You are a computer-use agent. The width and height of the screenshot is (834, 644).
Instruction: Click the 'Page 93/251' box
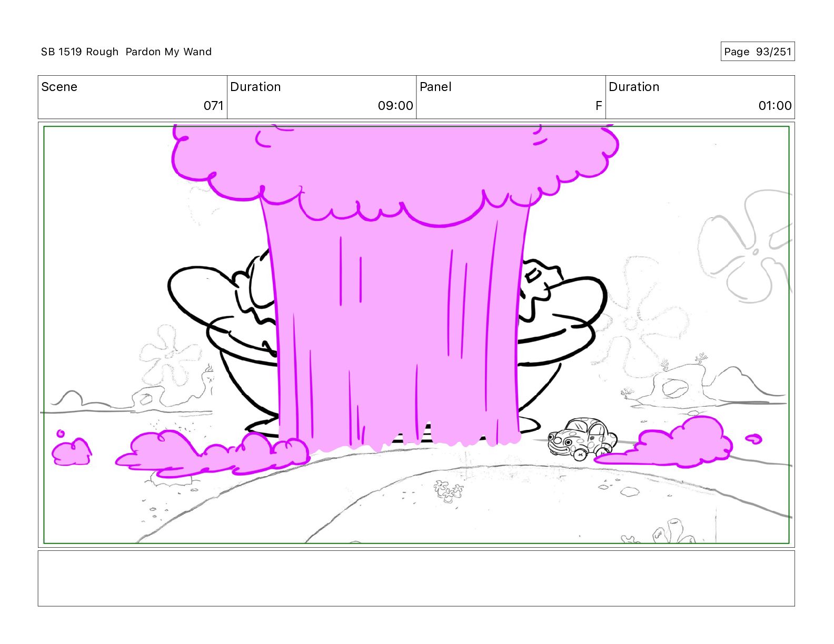click(757, 52)
